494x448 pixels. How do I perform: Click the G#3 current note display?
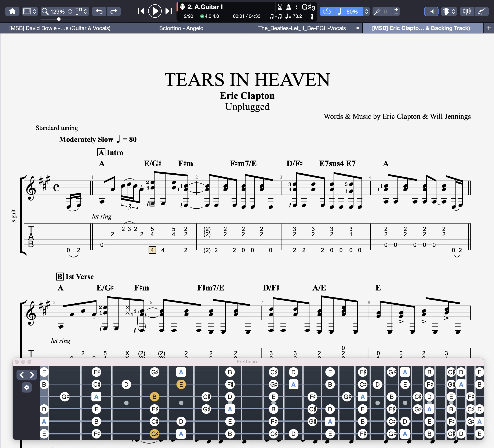(308, 7)
